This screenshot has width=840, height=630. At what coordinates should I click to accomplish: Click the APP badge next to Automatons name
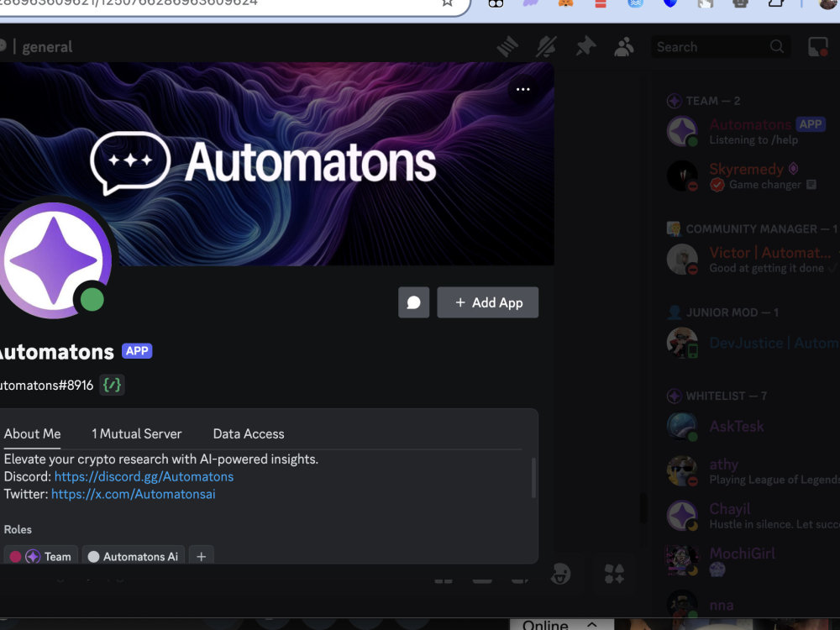[137, 351]
